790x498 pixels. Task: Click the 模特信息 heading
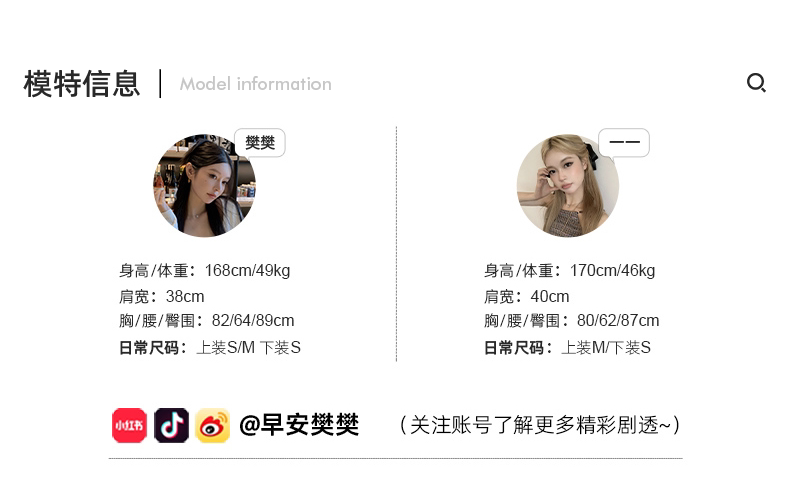pyautogui.click(x=82, y=84)
